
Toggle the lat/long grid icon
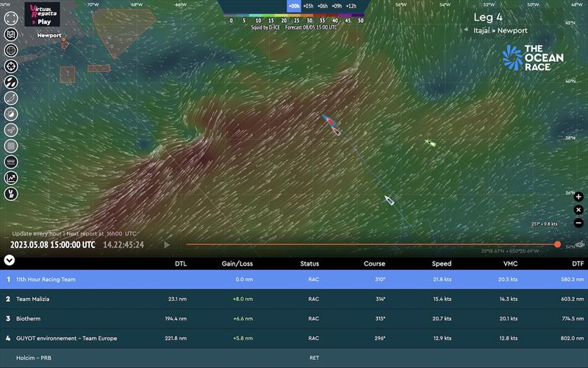click(11, 146)
